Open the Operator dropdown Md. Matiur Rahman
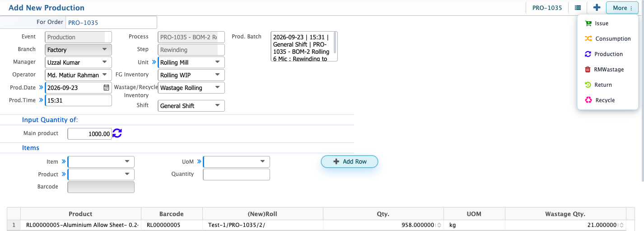Viewport: 644px width, 231px height. pyautogui.click(x=79, y=75)
